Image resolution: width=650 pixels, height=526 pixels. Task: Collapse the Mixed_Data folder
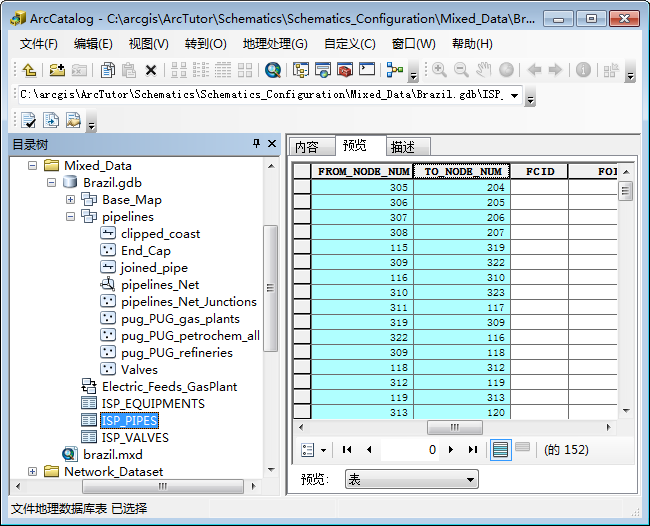(x=32, y=166)
